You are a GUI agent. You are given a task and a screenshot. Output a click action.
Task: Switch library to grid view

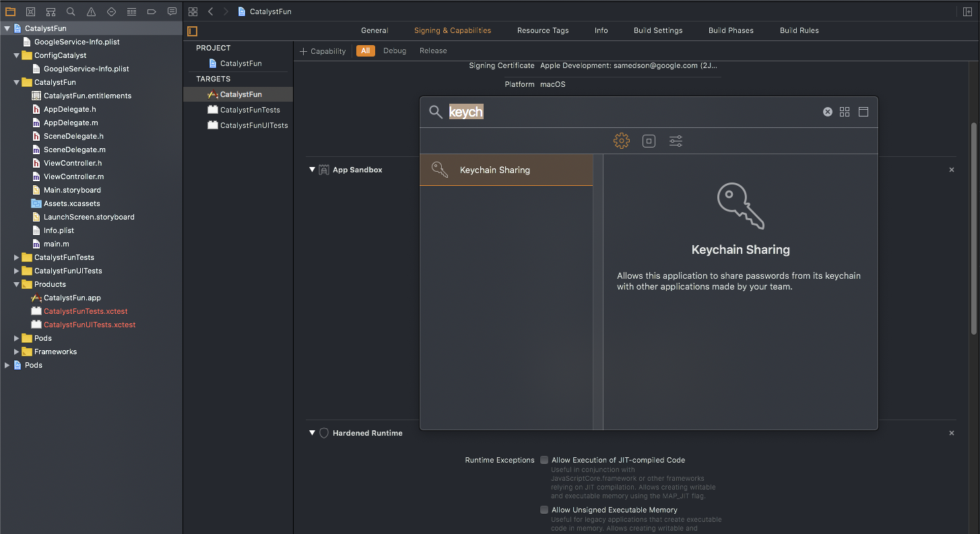tap(845, 112)
